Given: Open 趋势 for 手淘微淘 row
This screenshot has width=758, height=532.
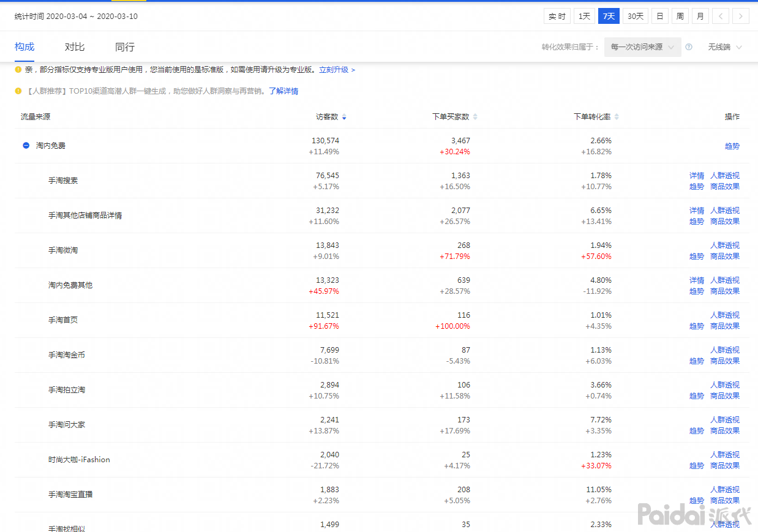Looking at the screenshot, I should pos(697,257).
